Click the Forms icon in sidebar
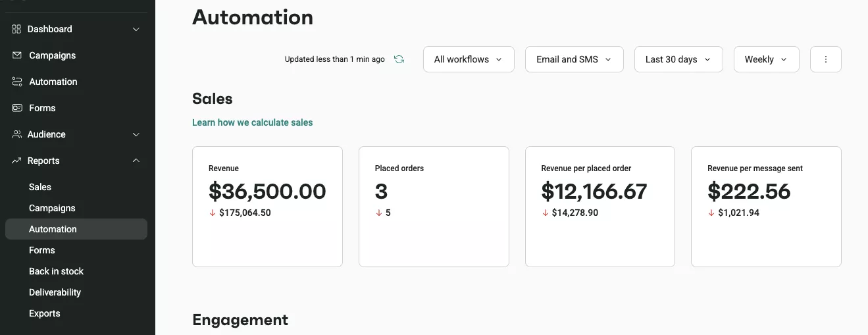The image size is (868, 335). [x=17, y=108]
